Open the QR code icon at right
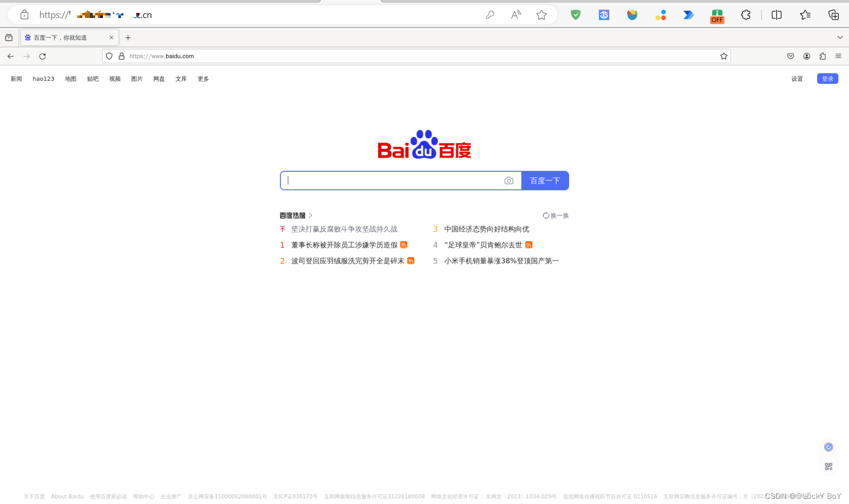The width and height of the screenshot is (849, 504). tap(828, 466)
